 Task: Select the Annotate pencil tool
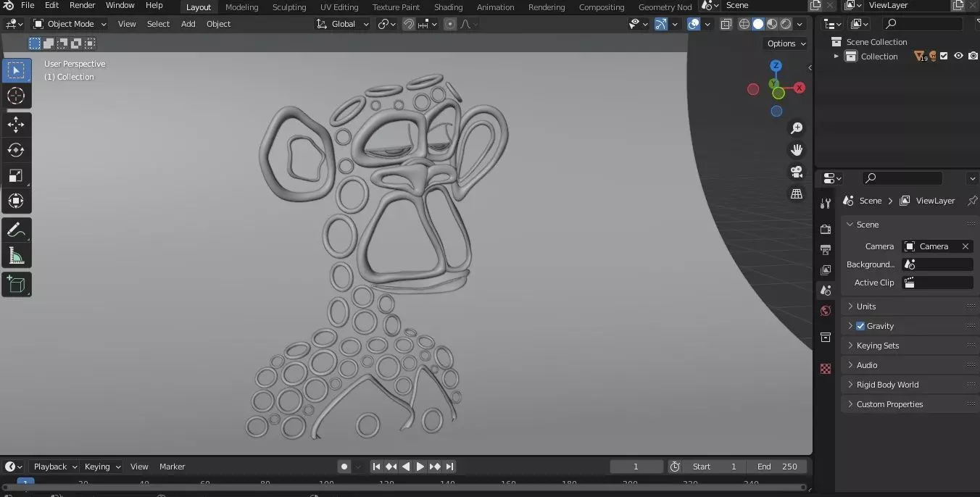(x=16, y=230)
